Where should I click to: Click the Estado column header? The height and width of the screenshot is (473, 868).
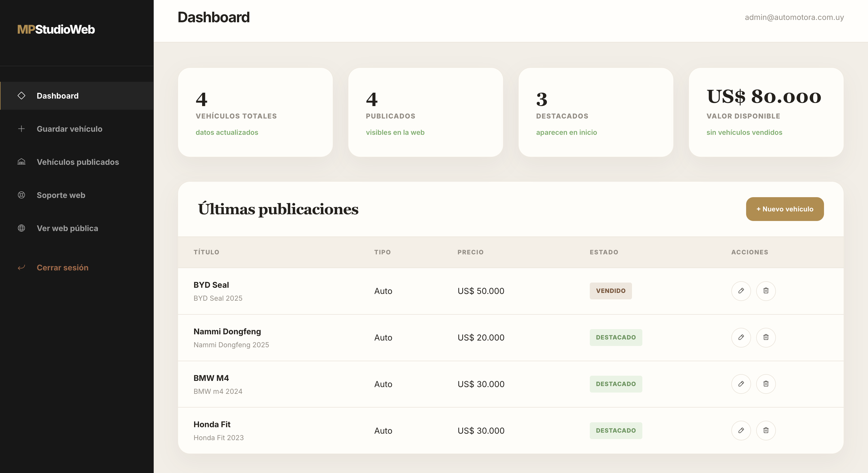pyautogui.click(x=604, y=252)
